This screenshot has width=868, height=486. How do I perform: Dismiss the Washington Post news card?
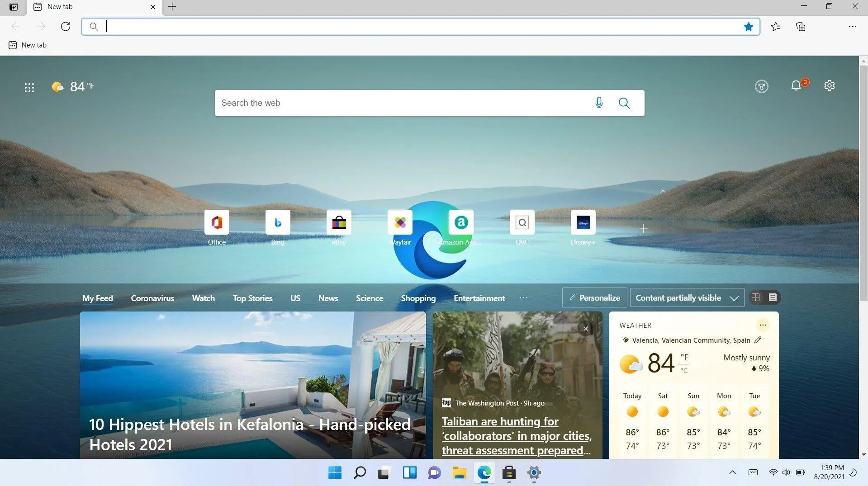(586, 329)
